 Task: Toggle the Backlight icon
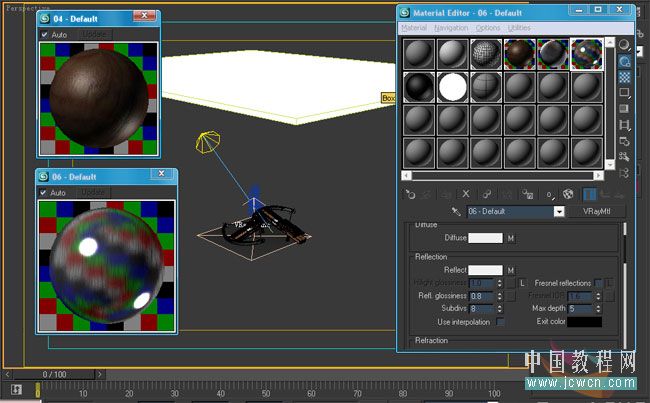pos(624,61)
